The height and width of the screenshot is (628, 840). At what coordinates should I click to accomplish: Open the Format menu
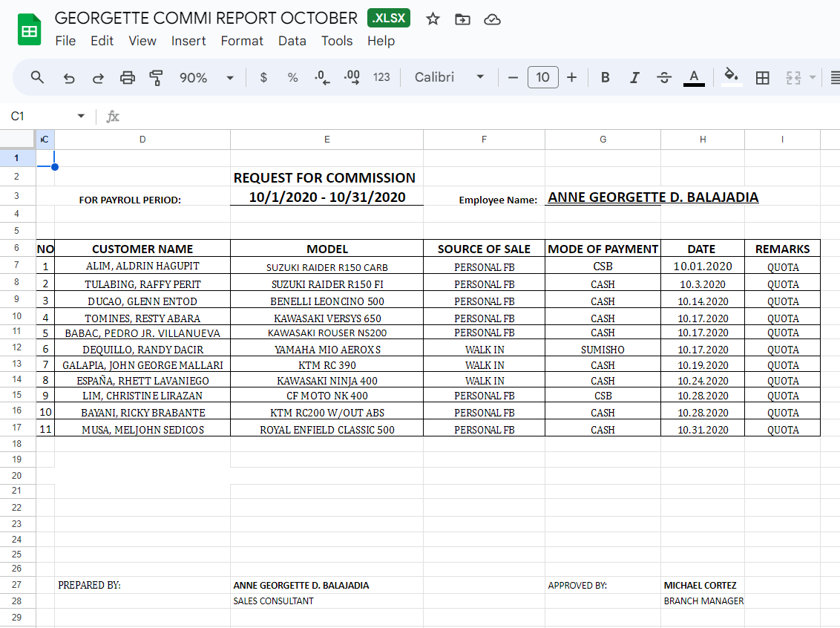pos(242,41)
